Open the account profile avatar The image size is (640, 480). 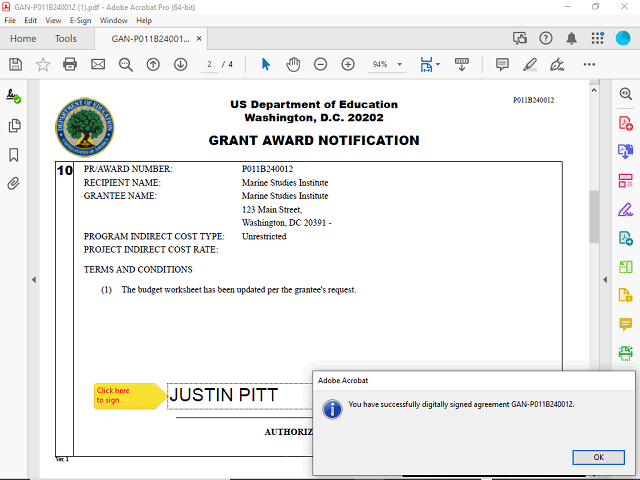pos(623,38)
